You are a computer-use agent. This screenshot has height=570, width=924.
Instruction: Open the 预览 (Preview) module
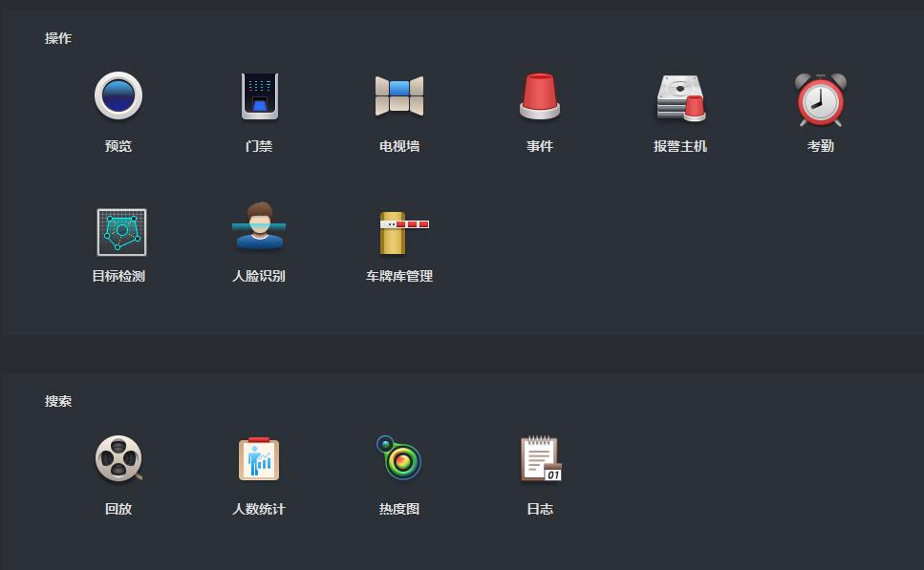click(x=118, y=95)
